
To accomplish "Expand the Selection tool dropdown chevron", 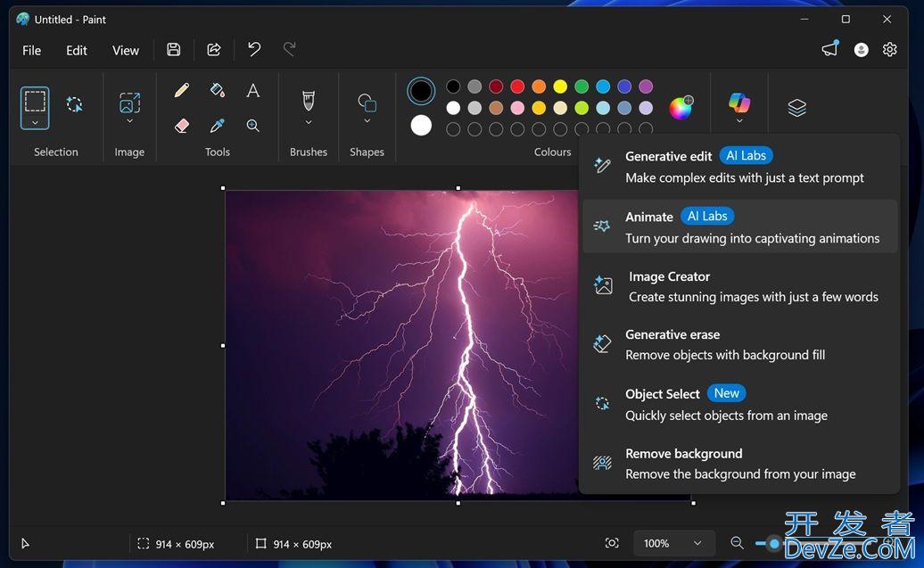I will coord(35,123).
